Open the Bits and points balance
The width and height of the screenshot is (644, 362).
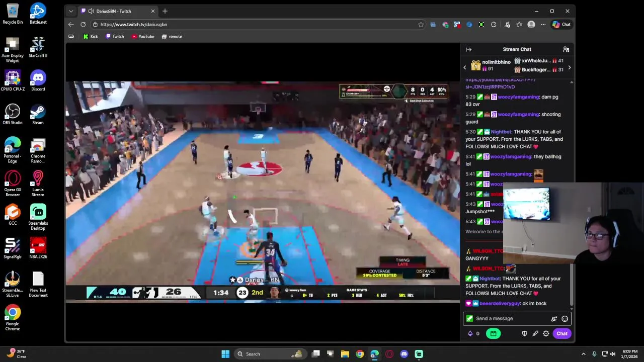coord(473,333)
